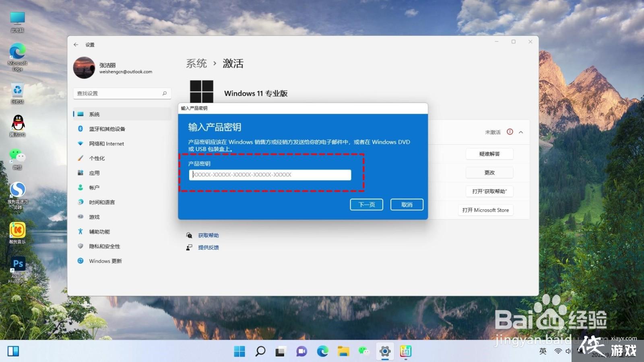Click the 腾讯QQ desktop icon
This screenshot has width=644, height=362.
[x=17, y=126]
